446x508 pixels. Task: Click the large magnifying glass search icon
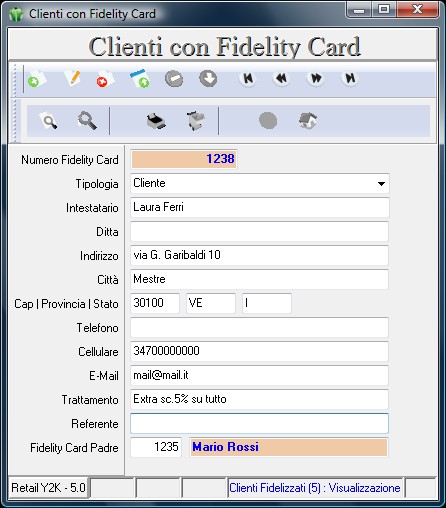pyautogui.click(x=87, y=121)
